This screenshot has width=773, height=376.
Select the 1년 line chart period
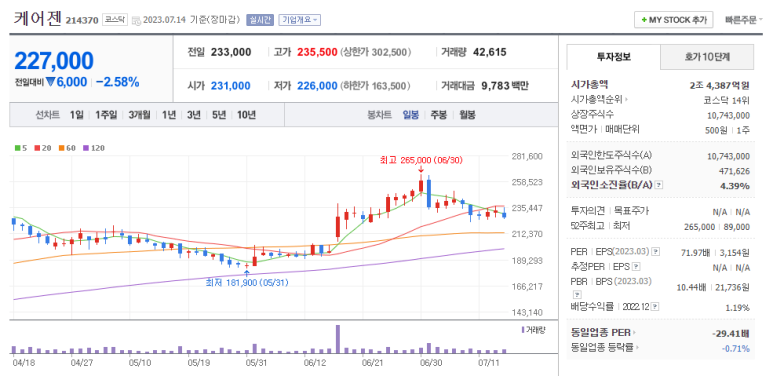[x=169, y=115]
